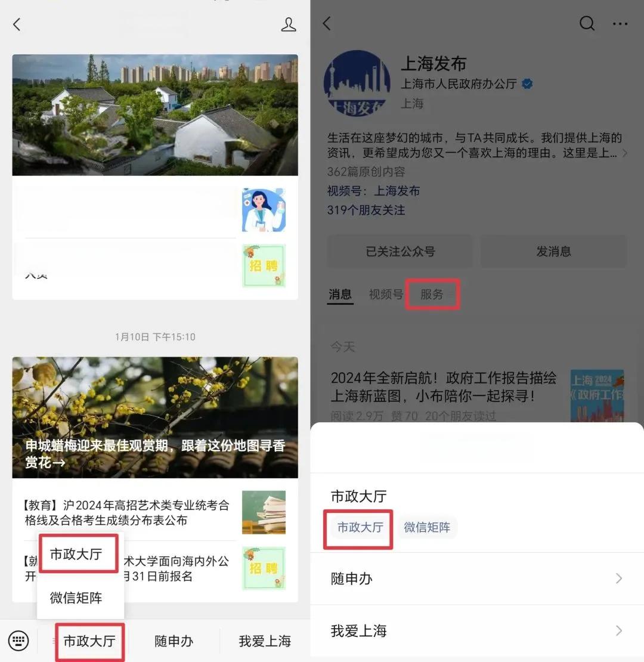Tap the 362篇原创内容 text
Screen dimensions: 644x662
tap(366, 171)
